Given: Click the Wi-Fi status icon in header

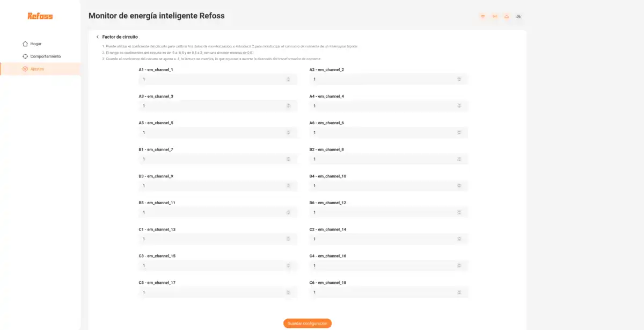Looking at the screenshot, I should (x=482, y=17).
